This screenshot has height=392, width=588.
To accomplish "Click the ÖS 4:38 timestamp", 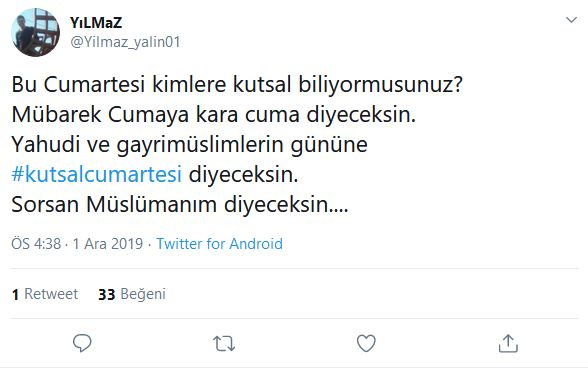I will pos(36,244).
